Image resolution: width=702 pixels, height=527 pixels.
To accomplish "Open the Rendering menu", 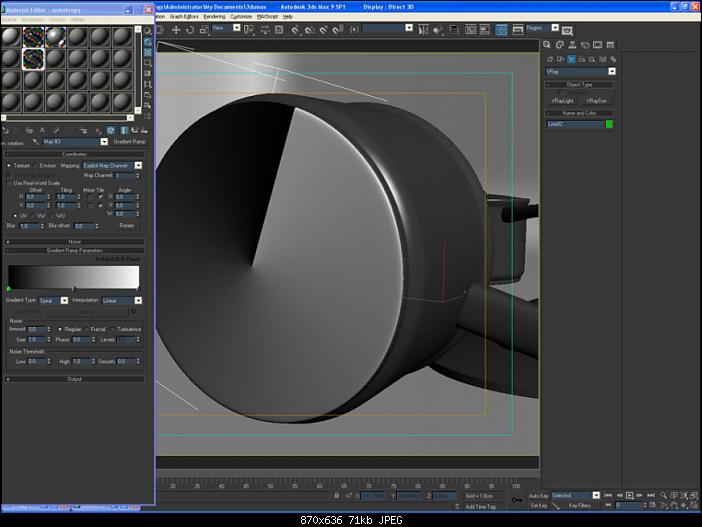I will click(x=213, y=17).
